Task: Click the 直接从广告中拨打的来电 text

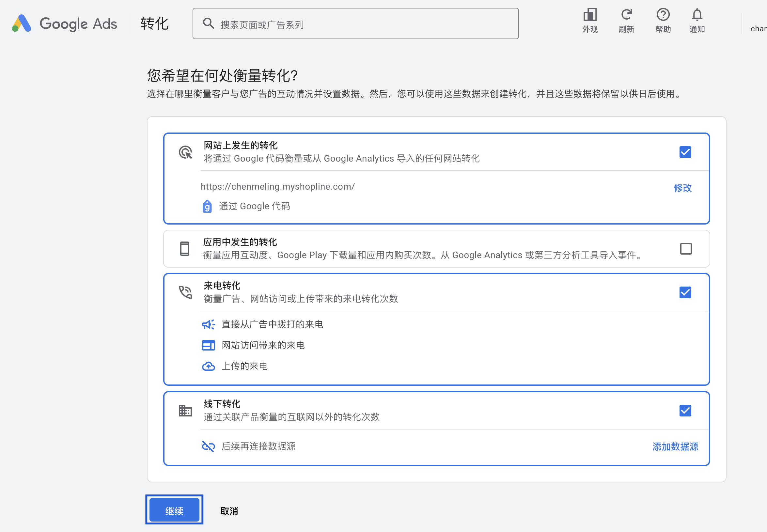Action: (x=272, y=324)
